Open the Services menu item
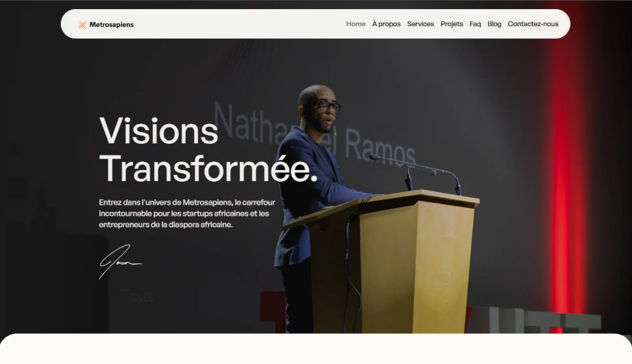Image resolution: width=632 pixels, height=364 pixels. click(420, 24)
